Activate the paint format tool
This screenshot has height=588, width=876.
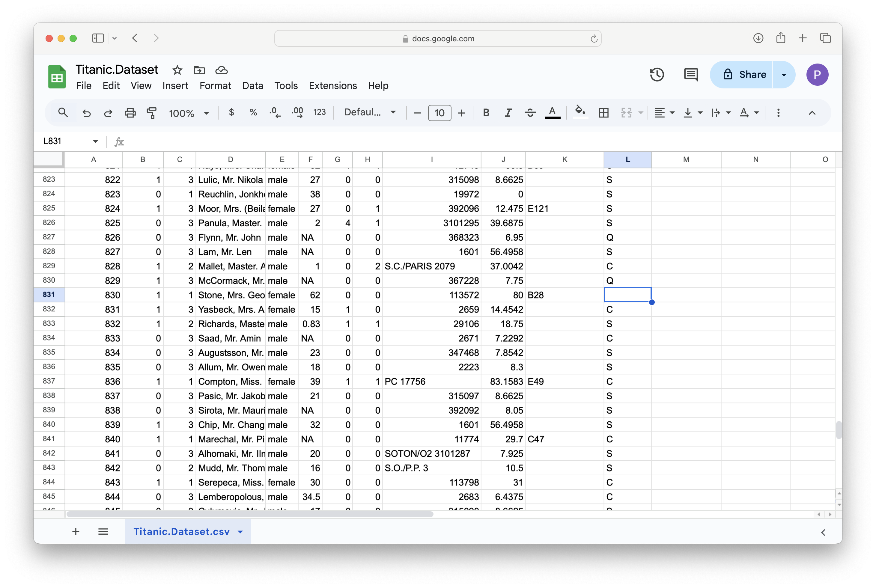(152, 112)
